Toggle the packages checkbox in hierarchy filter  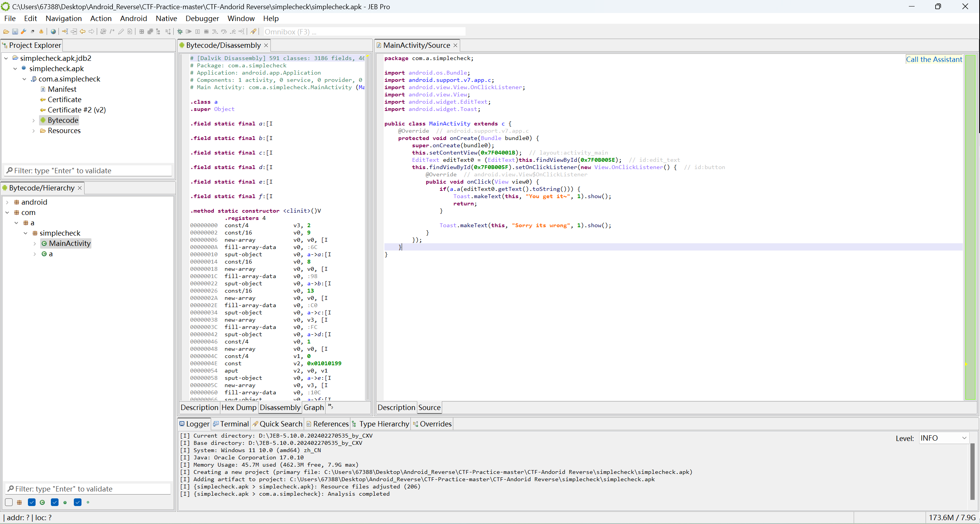click(9, 502)
